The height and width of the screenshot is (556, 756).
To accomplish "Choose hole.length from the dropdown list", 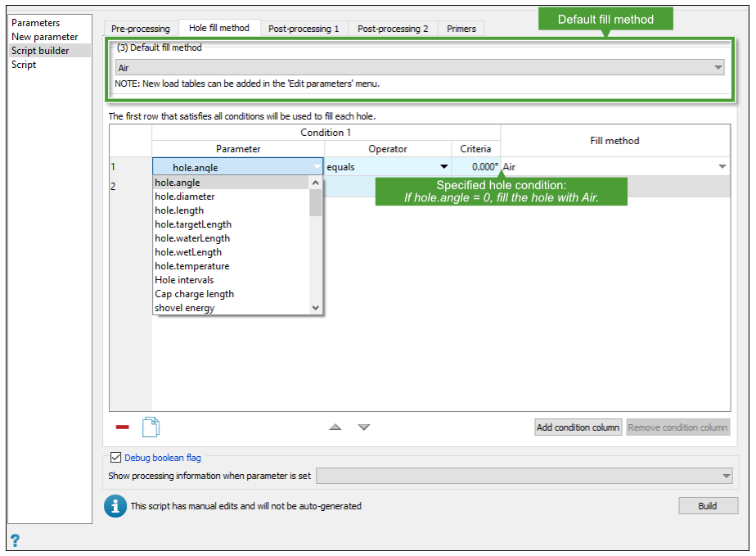I will click(231, 210).
